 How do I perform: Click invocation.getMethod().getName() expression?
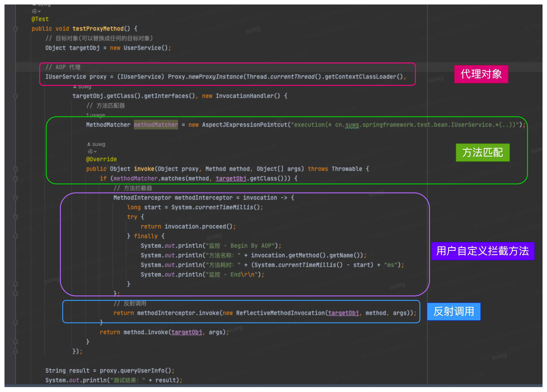click(307, 255)
